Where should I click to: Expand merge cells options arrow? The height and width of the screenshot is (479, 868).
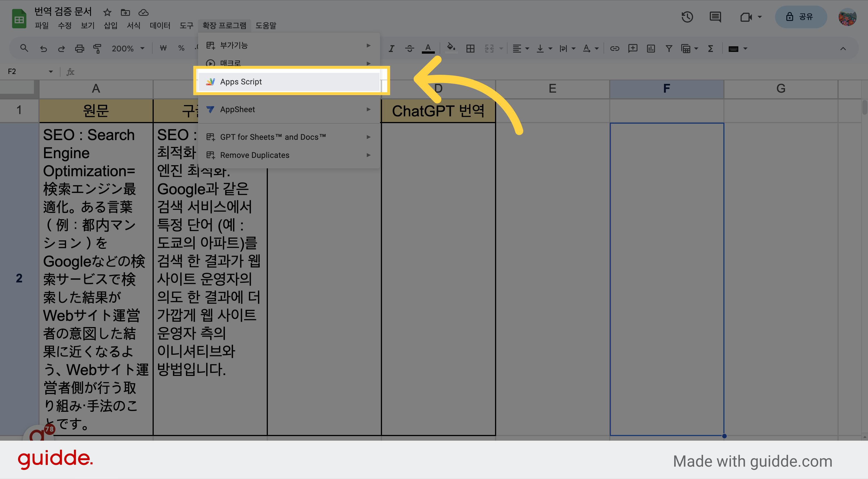(x=501, y=49)
